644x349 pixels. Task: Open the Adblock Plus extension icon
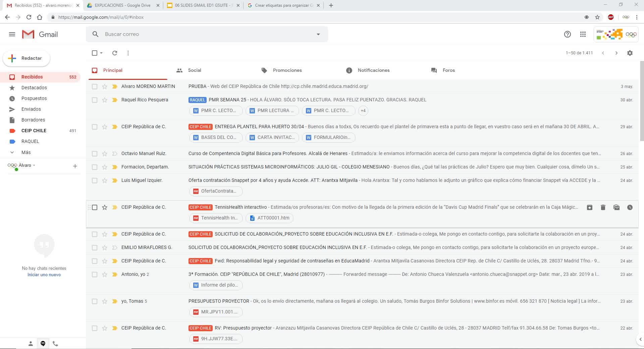[x=611, y=17]
